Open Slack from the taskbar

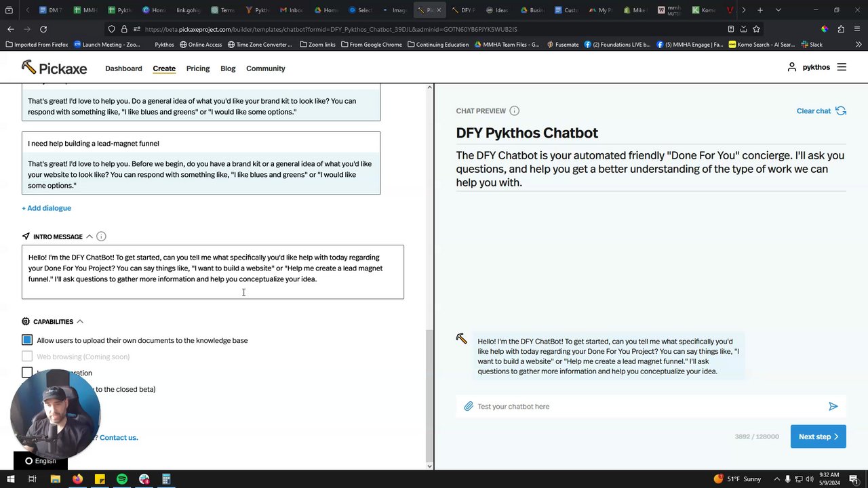point(144,479)
